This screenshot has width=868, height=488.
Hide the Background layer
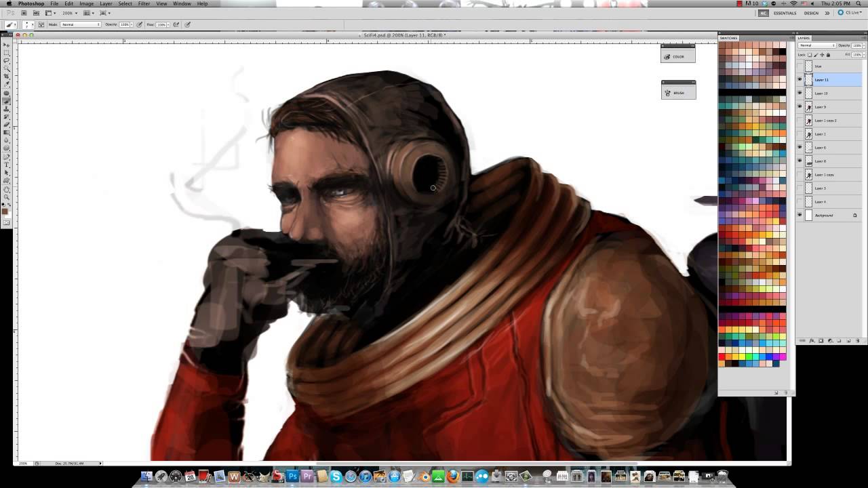point(800,215)
